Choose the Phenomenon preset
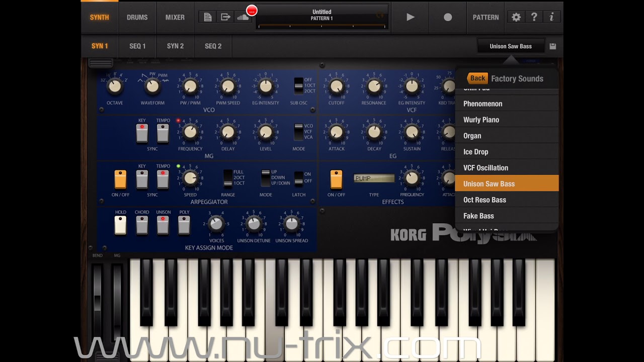Image resolution: width=644 pixels, height=362 pixels. pos(507,104)
